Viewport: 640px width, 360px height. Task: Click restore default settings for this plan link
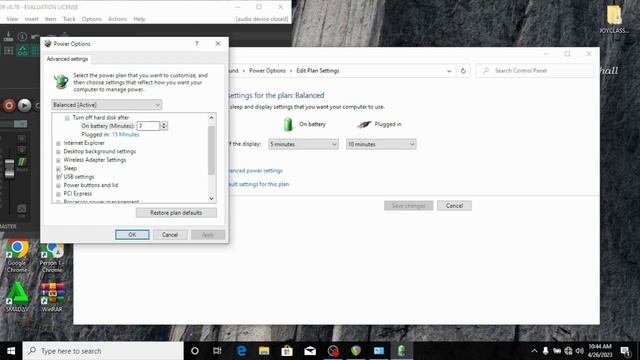point(259,184)
